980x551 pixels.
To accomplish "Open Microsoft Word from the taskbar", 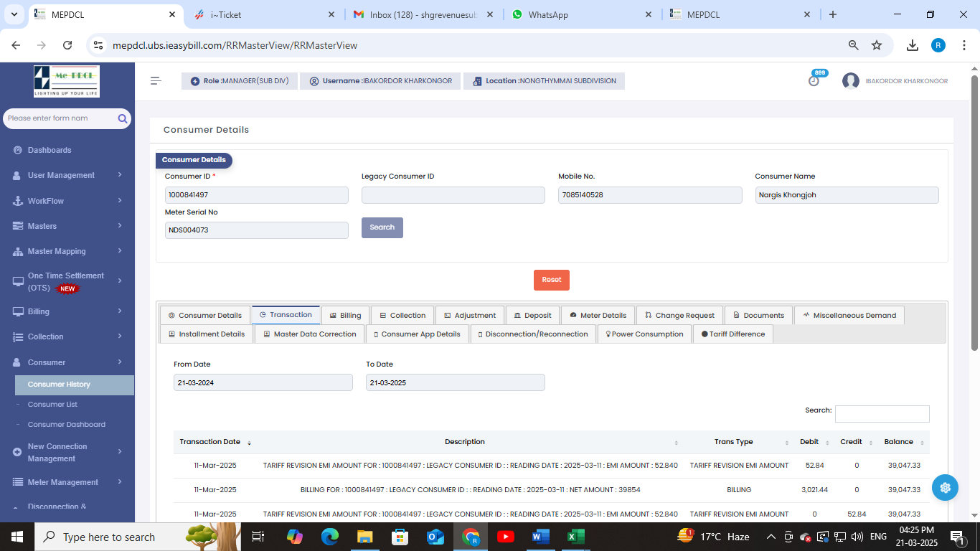I will click(x=541, y=537).
